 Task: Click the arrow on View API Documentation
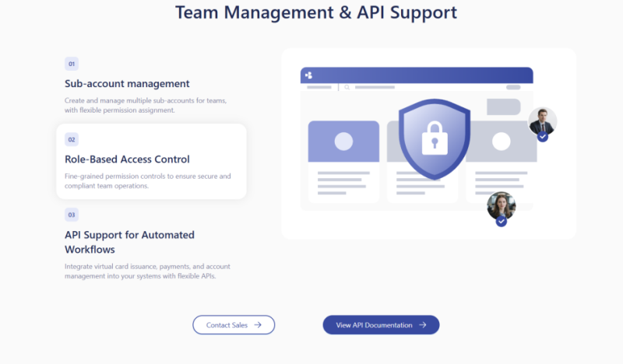[422, 325]
